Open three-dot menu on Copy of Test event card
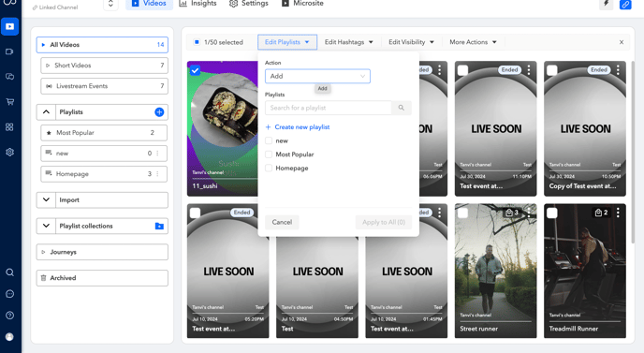644x353 pixels. pos(618,70)
